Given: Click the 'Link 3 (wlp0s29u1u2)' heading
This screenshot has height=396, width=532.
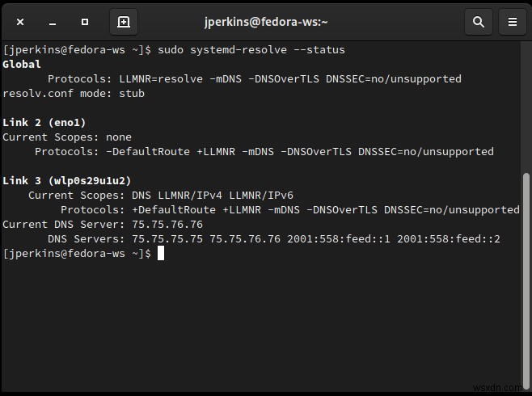Looking at the screenshot, I should tap(67, 181).
